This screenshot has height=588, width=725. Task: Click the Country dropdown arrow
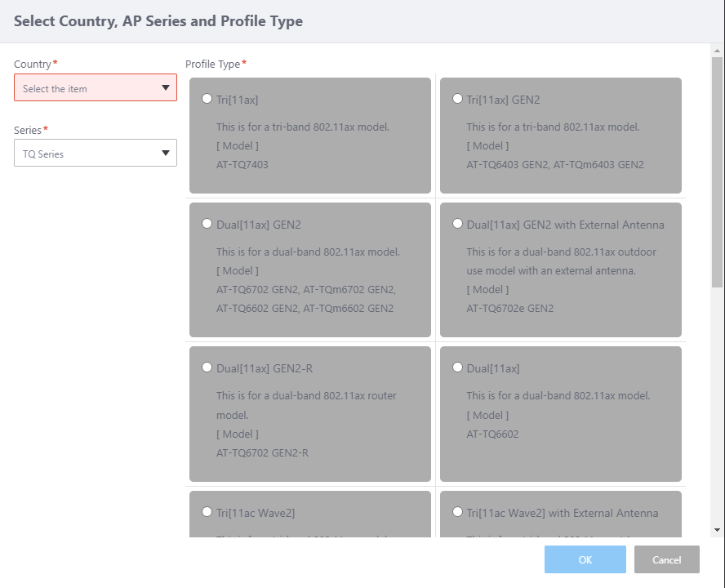[166, 88]
